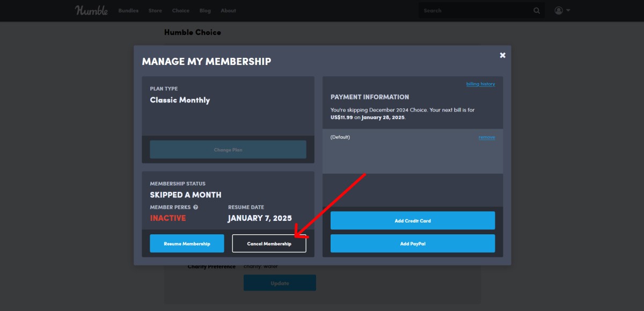Expand the account dropdown arrow

(x=568, y=11)
